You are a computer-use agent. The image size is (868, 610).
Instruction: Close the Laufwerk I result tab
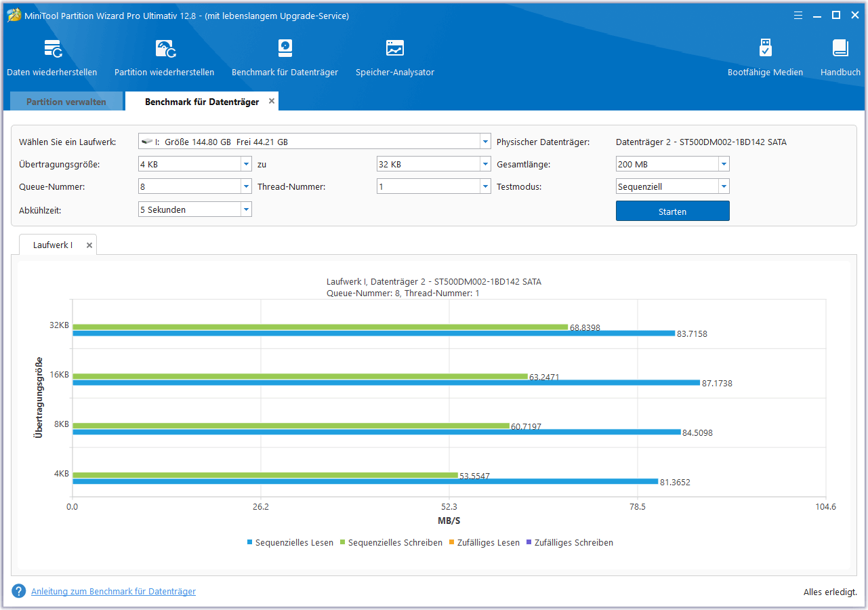(89, 245)
